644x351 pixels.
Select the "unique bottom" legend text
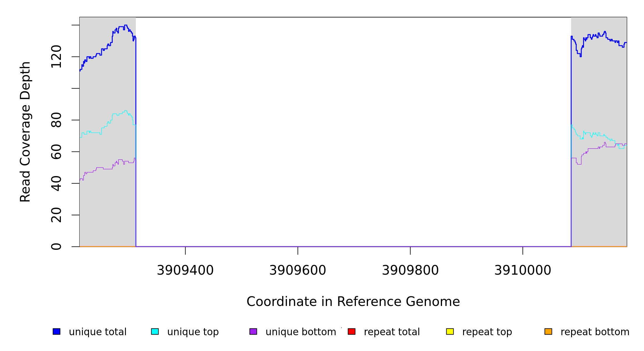coord(301,332)
